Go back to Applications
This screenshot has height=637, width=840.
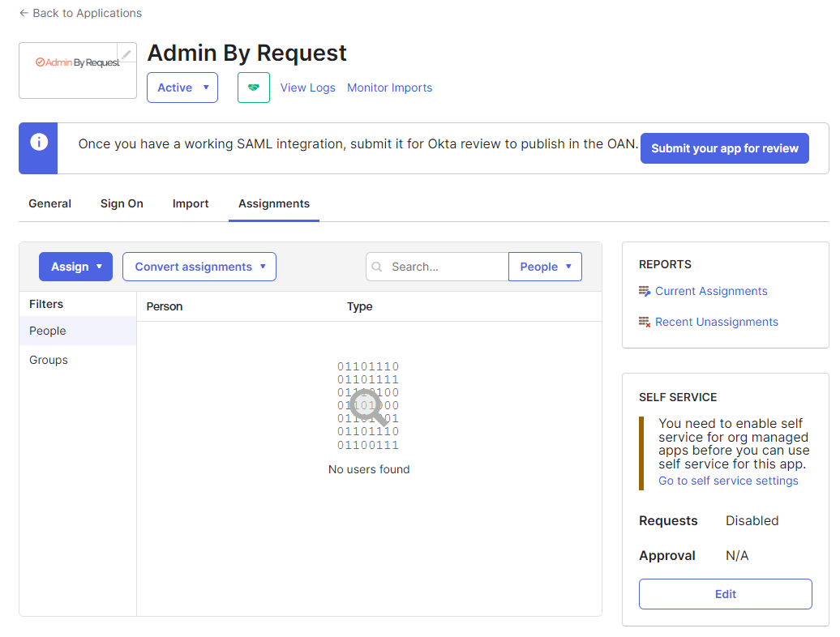[x=80, y=13]
